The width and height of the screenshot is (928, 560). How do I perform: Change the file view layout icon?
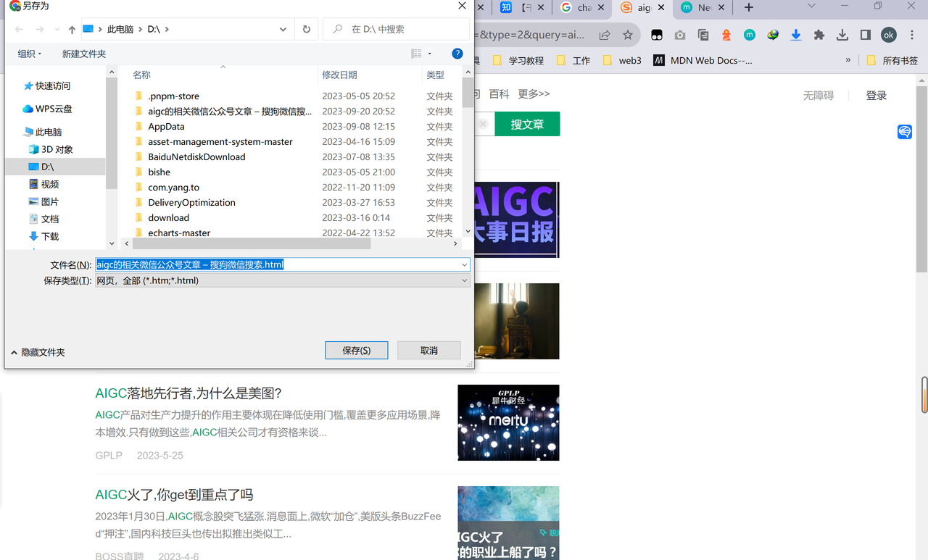416,54
